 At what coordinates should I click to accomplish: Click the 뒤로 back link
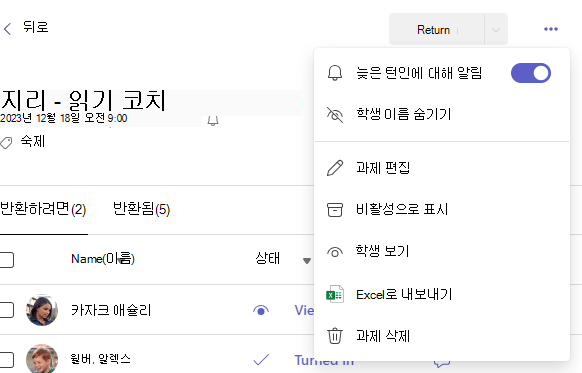(x=35, y=27)
